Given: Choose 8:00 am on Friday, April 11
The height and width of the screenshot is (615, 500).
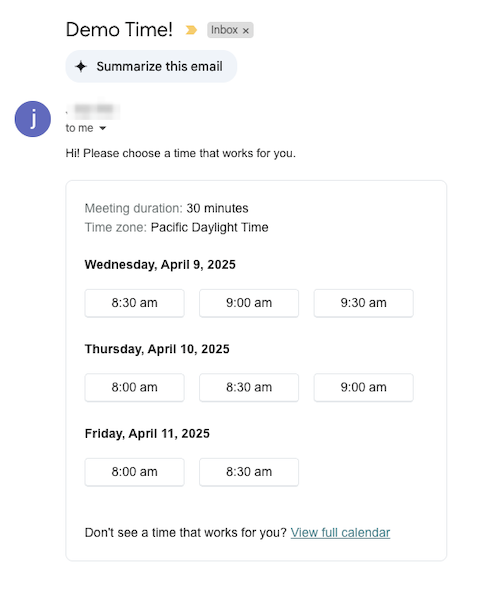Looking at the screenshot, I should coord(135,472).
